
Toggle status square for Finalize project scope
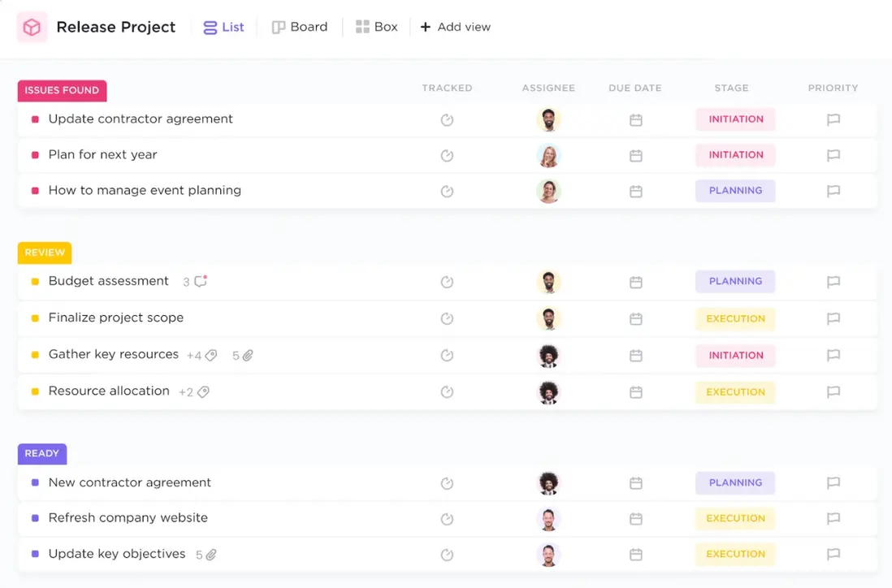(35, 318)
